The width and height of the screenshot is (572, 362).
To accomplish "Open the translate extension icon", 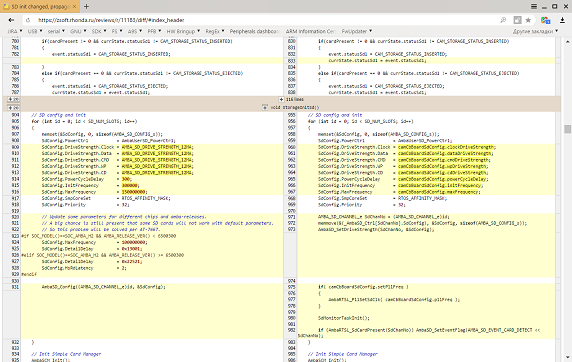I will click(545, 20).
